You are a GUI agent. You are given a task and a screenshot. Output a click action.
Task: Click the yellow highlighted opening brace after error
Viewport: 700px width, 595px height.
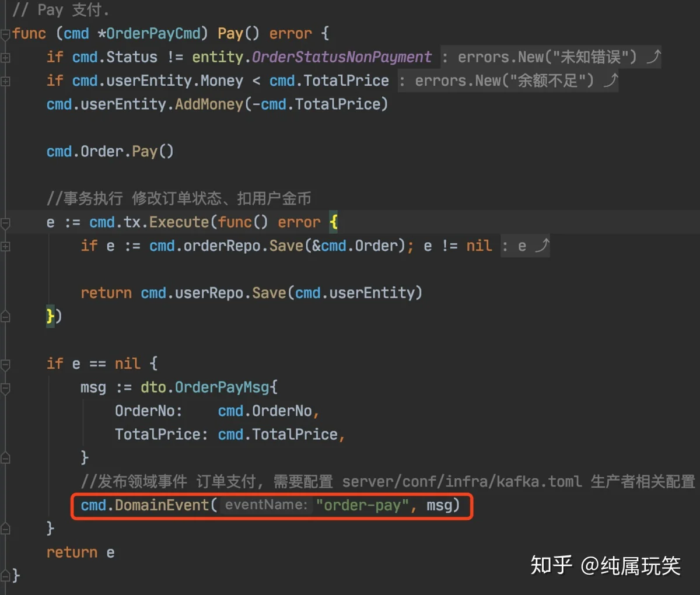point(334,222)
